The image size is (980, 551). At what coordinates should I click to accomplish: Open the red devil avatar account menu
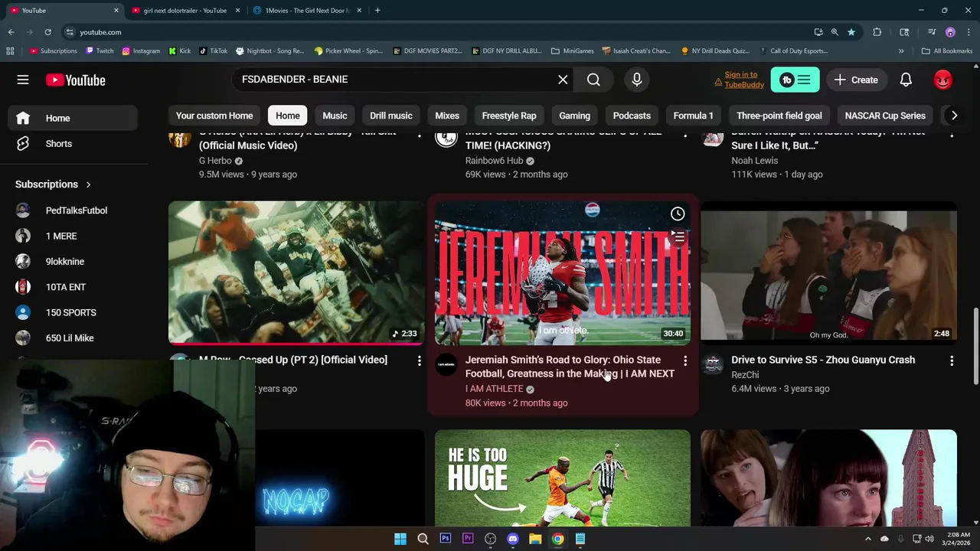943,80
